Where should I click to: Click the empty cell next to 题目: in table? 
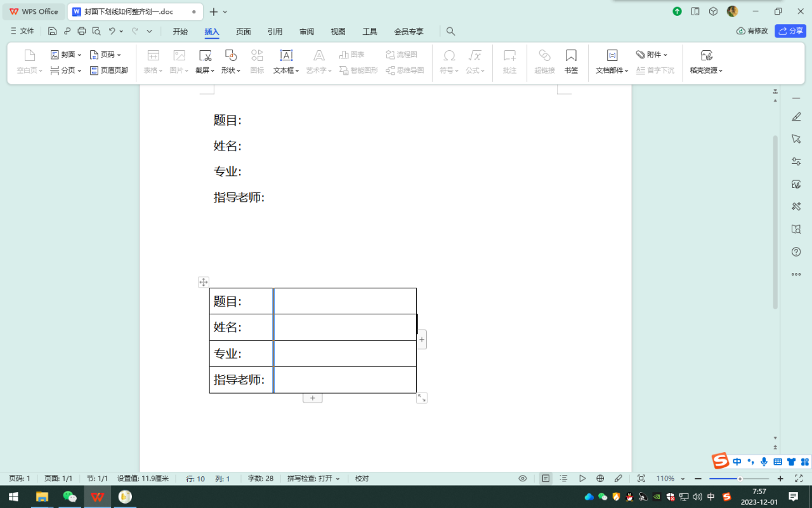tap(345, 301)
